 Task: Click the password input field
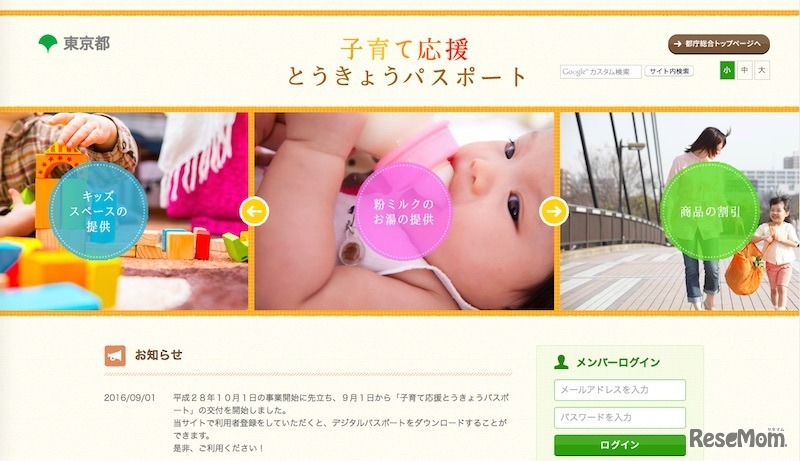[620, 418]
